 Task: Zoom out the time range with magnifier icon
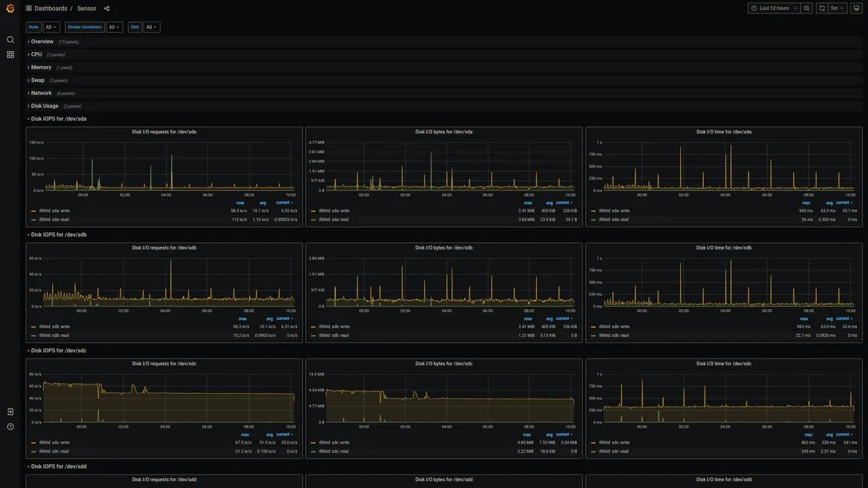click(807, 8)
